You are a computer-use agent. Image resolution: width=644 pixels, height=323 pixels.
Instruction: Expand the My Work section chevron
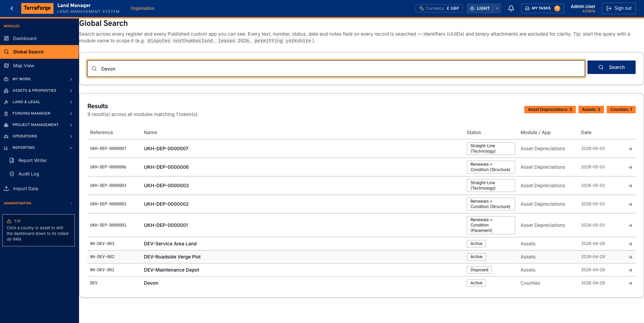(71, 79)
